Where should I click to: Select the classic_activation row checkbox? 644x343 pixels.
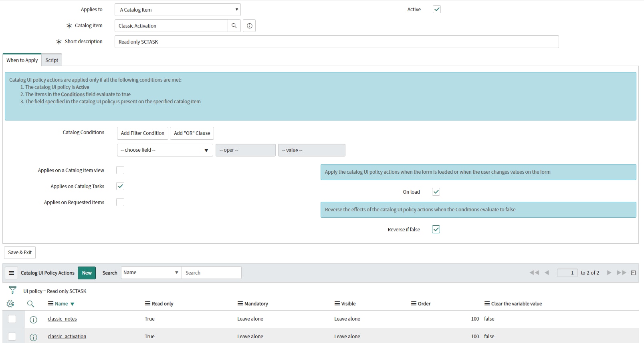click(12, 337)
